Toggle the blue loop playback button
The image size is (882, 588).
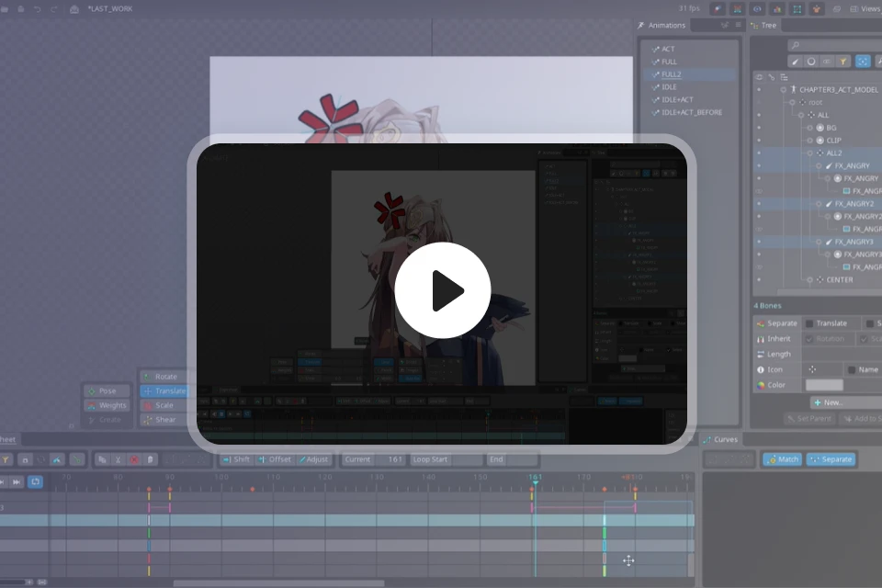click(35, 482)
